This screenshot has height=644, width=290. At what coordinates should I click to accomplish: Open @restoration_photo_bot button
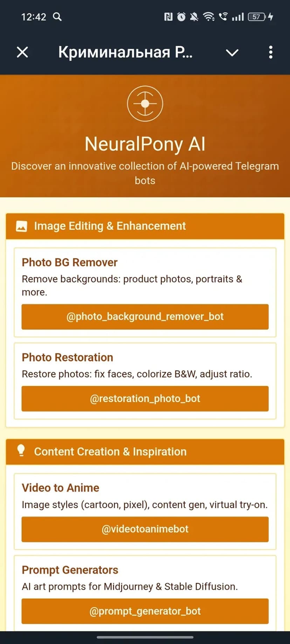pyautogui.click(x=145, y=399)
